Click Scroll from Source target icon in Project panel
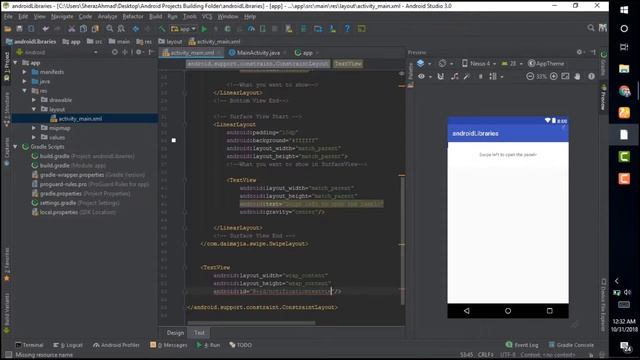This screenshot has height=360, width=640. point(115,52)
